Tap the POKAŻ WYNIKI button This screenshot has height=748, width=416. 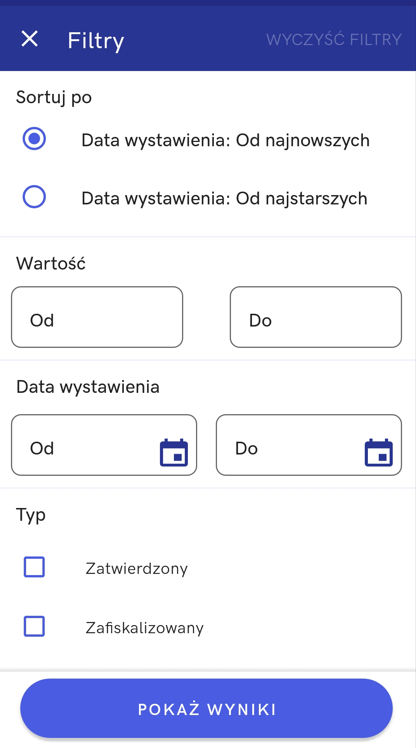pos(207,708)
